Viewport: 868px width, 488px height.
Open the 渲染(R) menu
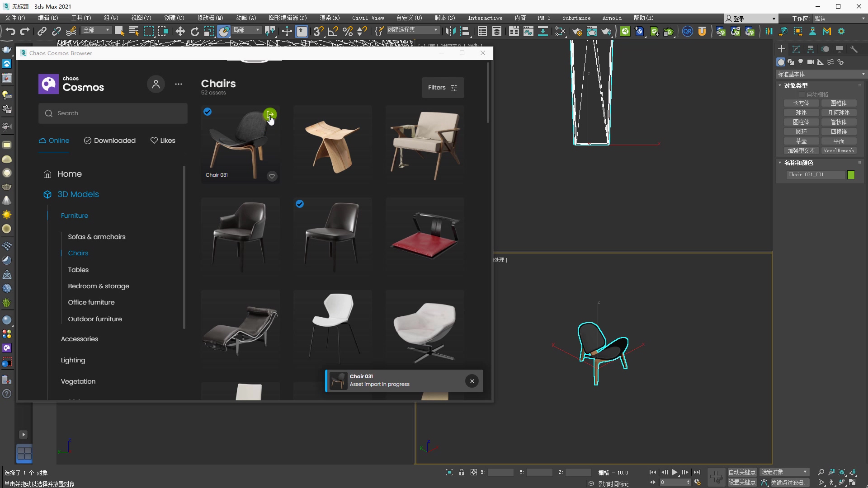tap(329, 18)
